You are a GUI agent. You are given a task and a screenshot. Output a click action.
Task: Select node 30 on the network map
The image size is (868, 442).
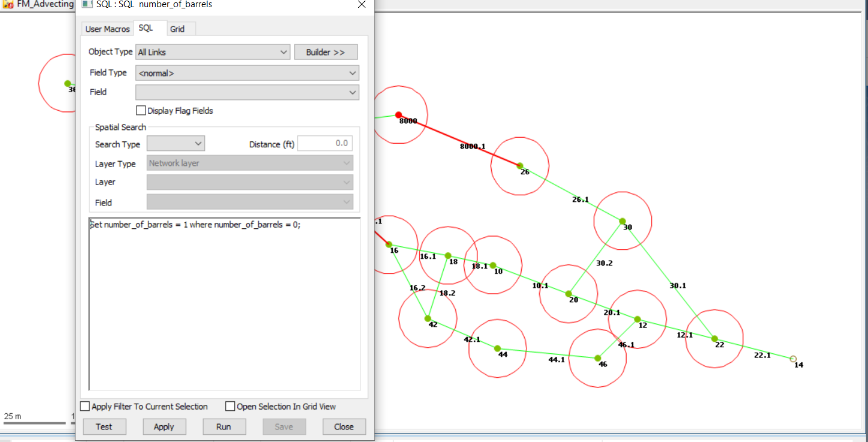coord(622,220)
